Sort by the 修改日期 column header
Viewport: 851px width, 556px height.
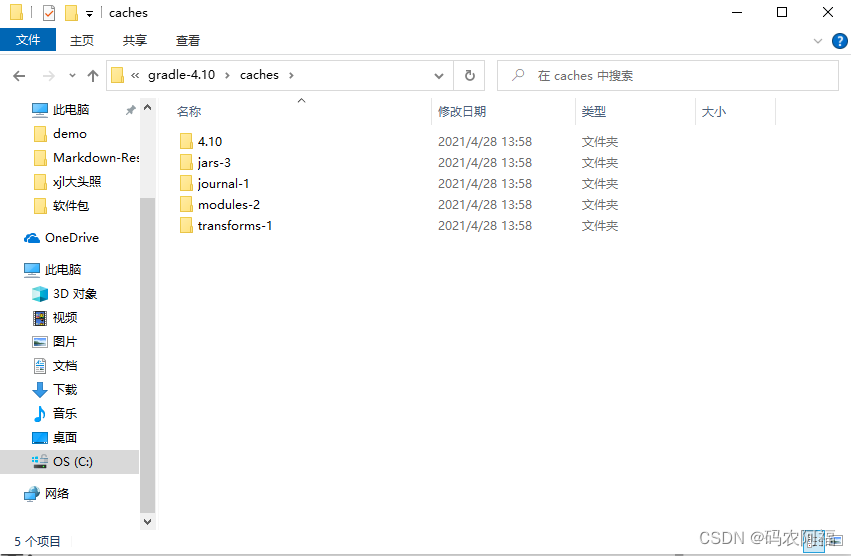tap(462, 111)
